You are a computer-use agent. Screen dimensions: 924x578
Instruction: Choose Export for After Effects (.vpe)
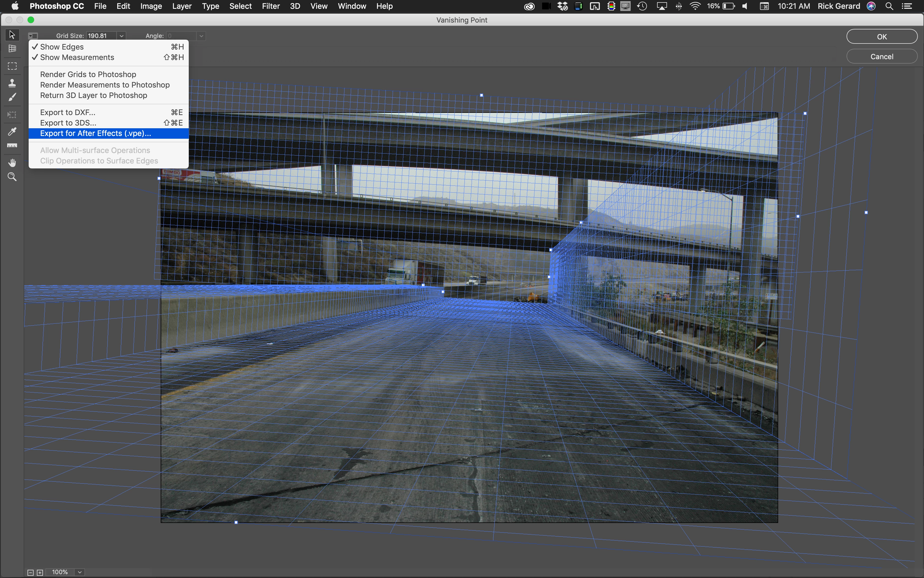coord(95,133)
